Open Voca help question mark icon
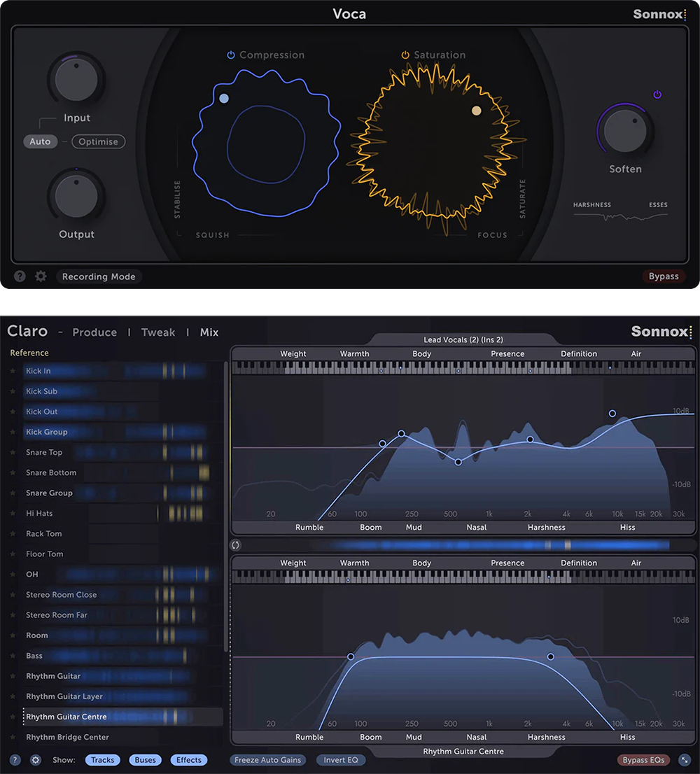The height and width of the screenshot is (774, 700). point(20,276)
